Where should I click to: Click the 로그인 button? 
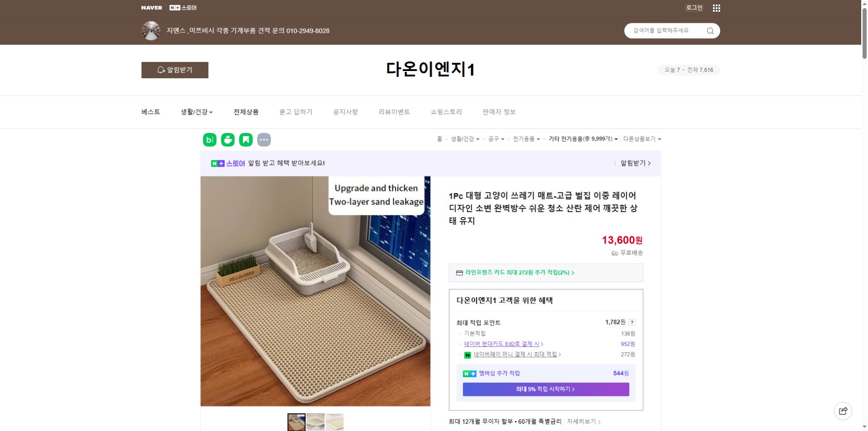point(694,8)
